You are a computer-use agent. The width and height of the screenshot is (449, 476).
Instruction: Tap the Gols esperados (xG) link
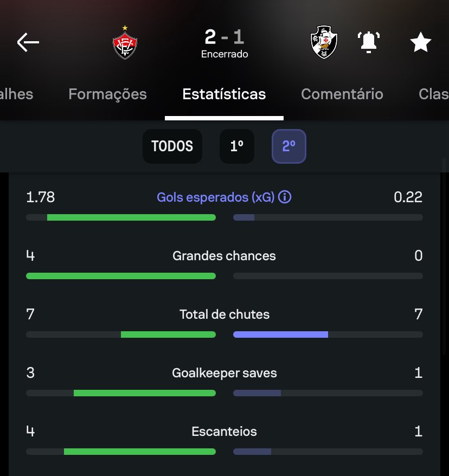[215, 197]
